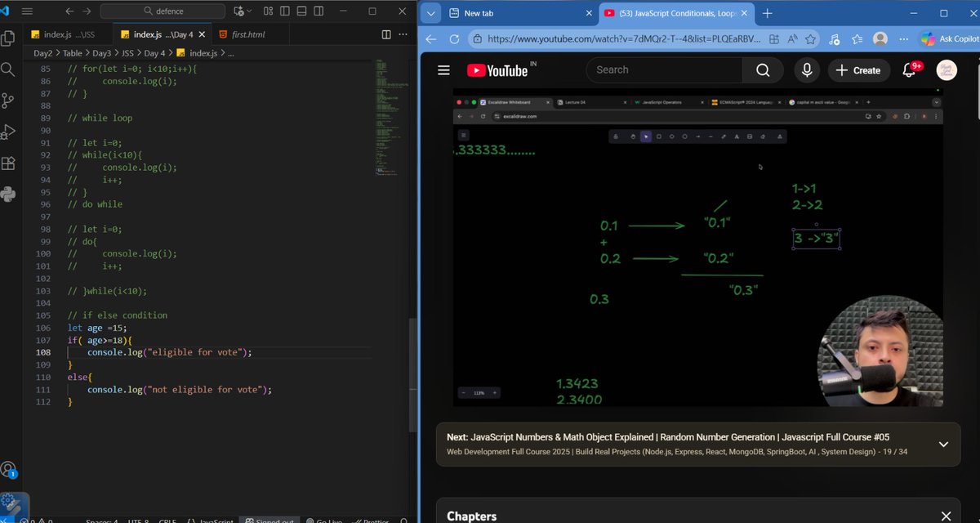Image resolution: width=980 pixels, height=523 pixels.
Task: Split the VS Code editor right
Action: (x=387, y=34)
